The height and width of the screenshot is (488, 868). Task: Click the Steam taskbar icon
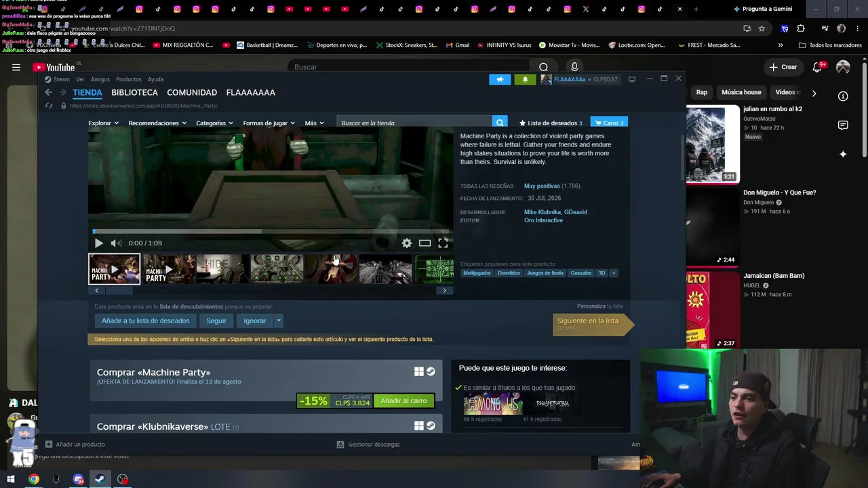point(100,479)
